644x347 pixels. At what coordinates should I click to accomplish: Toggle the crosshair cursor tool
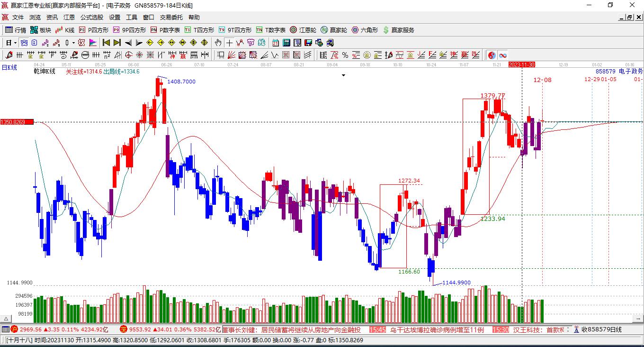point(229,43)
